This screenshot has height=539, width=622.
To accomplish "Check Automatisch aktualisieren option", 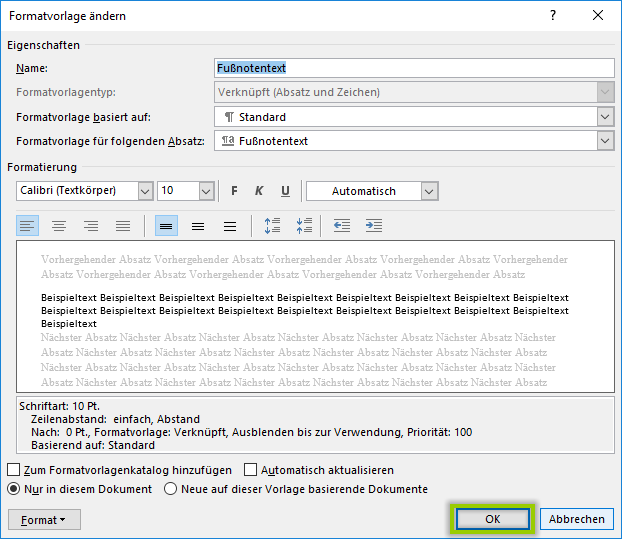I will [251, 470].
